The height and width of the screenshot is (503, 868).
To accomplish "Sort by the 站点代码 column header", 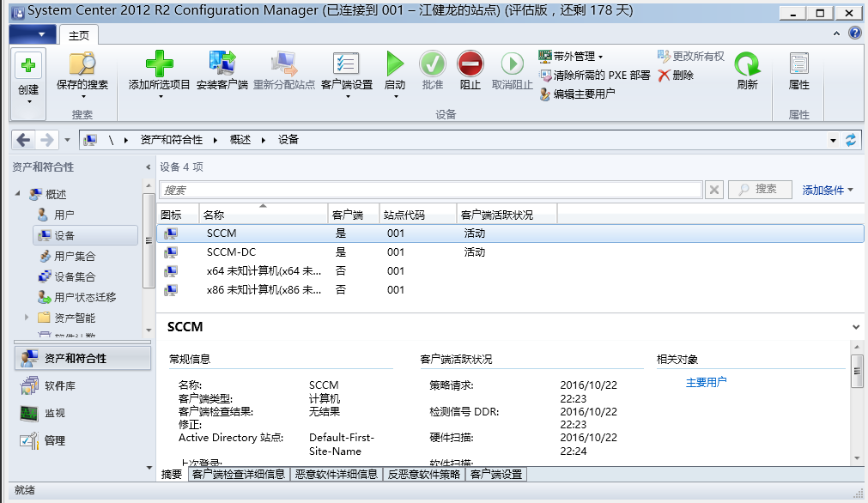I will [x=418, y=215].
